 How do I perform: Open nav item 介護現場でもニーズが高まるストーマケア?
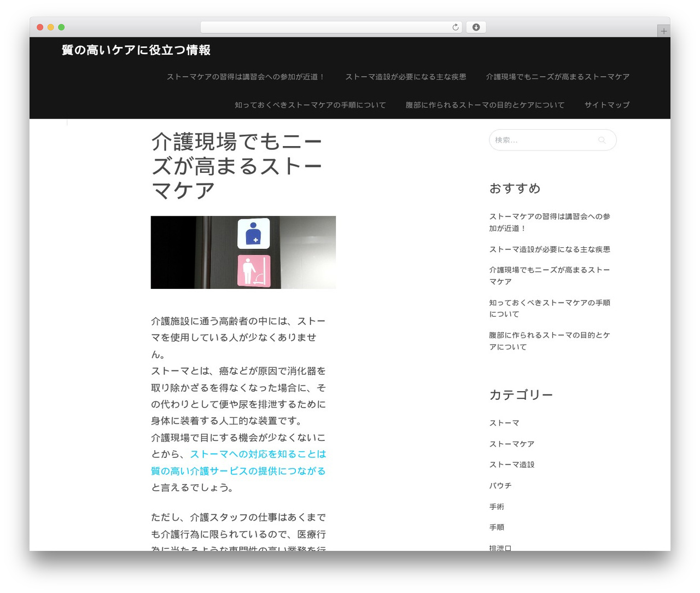pyautogui.click(x=558, y=77)
